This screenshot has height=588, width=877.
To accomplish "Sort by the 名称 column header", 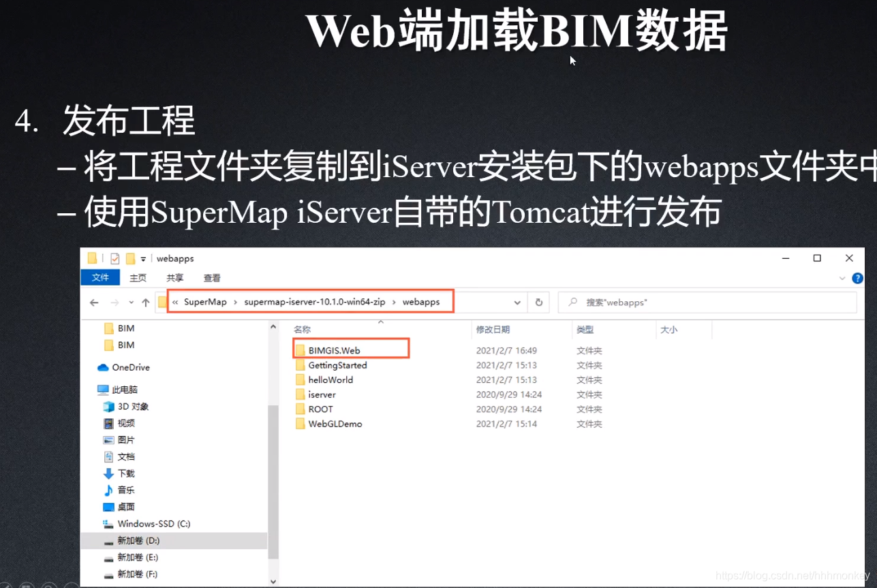I will tap(302, 329).
